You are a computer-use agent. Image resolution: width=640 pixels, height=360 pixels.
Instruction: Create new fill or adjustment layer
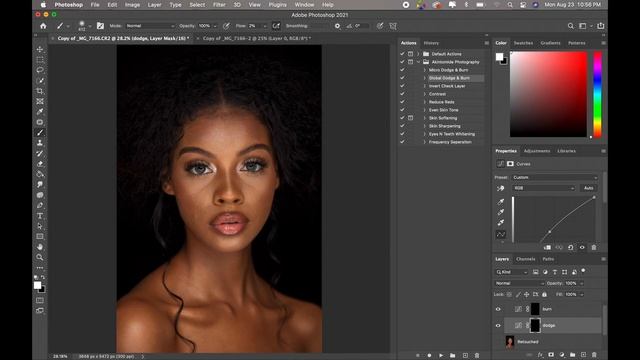(562, 355)
